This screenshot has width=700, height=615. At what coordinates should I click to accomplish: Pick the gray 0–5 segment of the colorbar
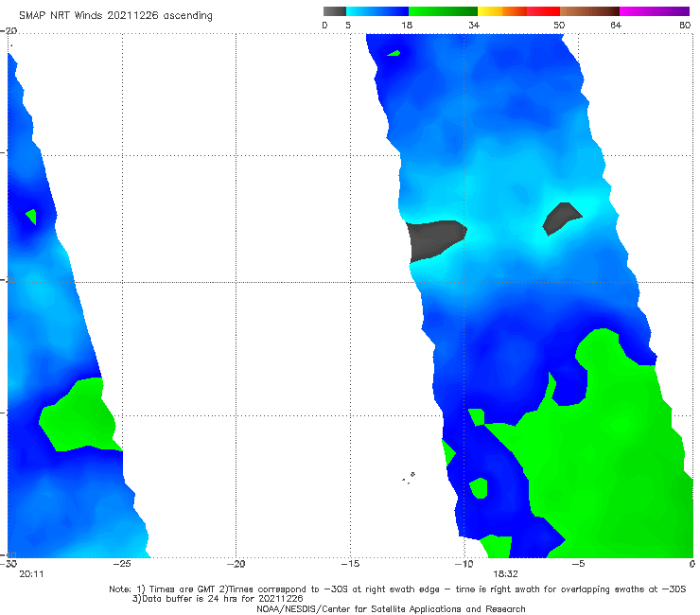(335, 11)
